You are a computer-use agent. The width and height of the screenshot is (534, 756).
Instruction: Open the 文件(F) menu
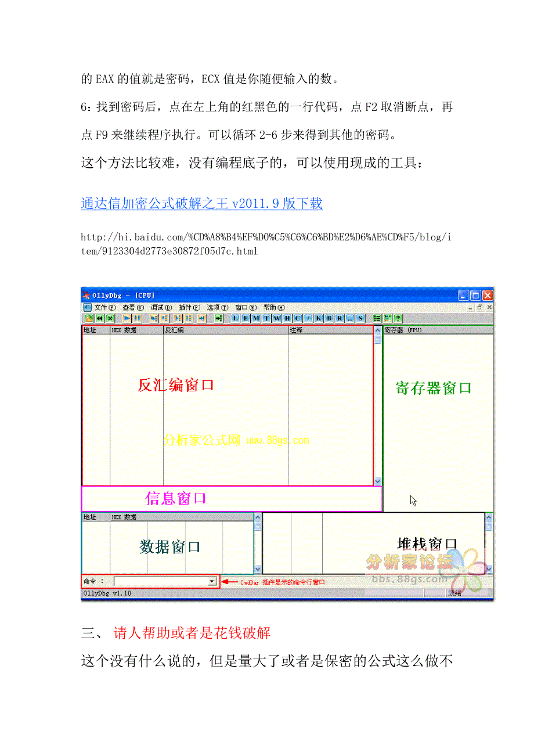pyautogui.click(x=105, y=307)
